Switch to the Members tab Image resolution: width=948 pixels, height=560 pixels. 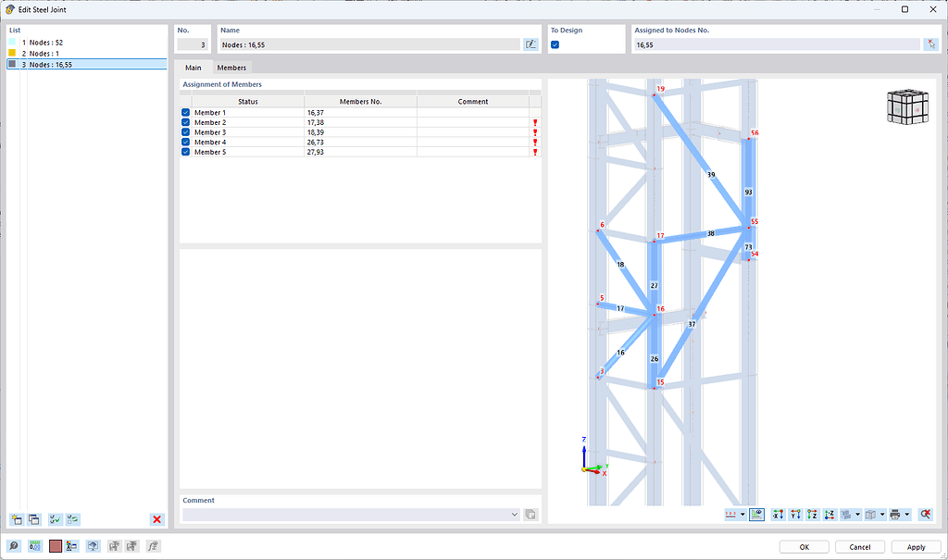[231, 68]
